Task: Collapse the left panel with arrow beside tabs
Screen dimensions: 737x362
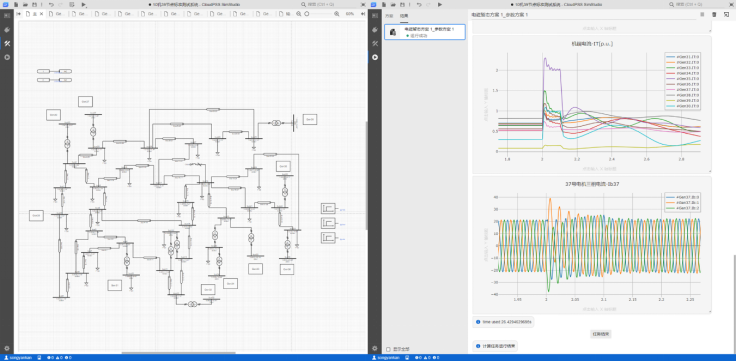Action: [x=19, y=14]
